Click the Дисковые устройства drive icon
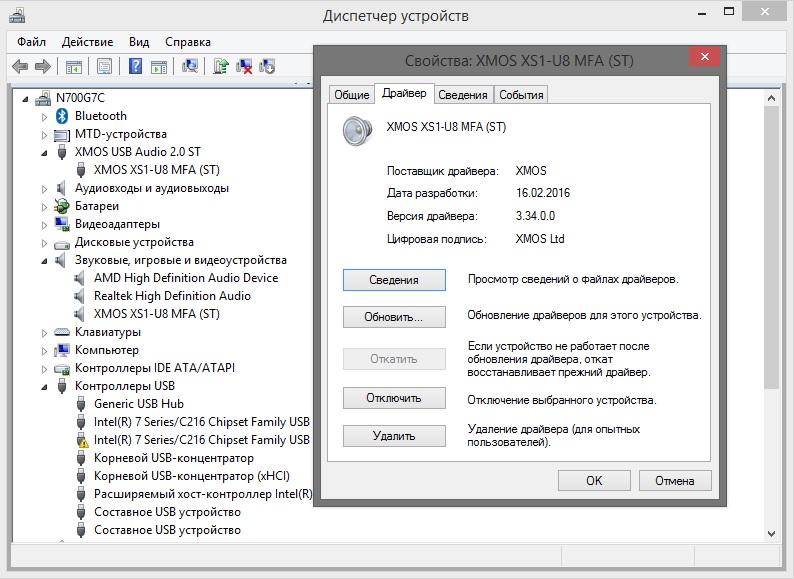794x579 pixels. [62, 243]
